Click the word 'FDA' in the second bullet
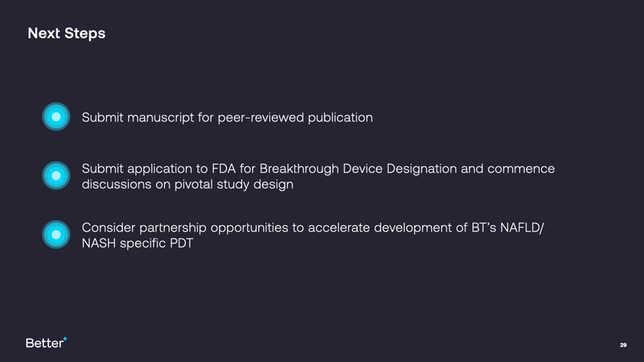 [223, 169]
